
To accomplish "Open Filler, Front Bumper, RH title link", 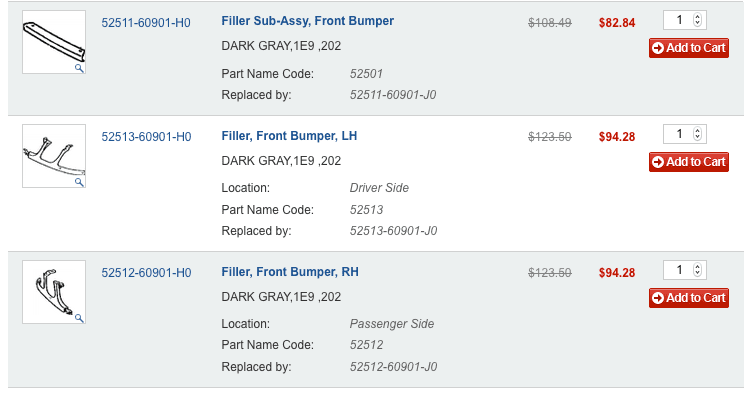I will (x=290, y=272).
